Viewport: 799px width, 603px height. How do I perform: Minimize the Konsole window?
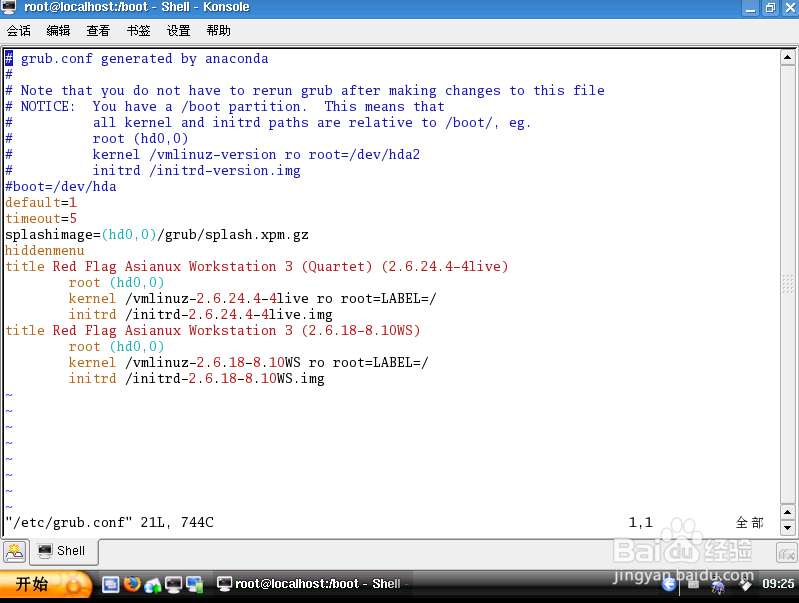751,8
